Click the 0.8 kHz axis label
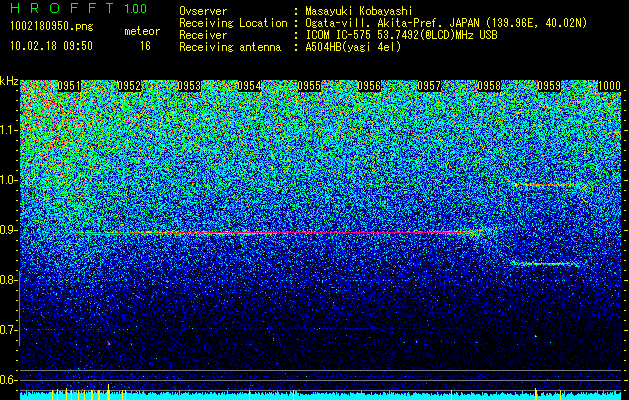629x400 pixels. (9, 280)
